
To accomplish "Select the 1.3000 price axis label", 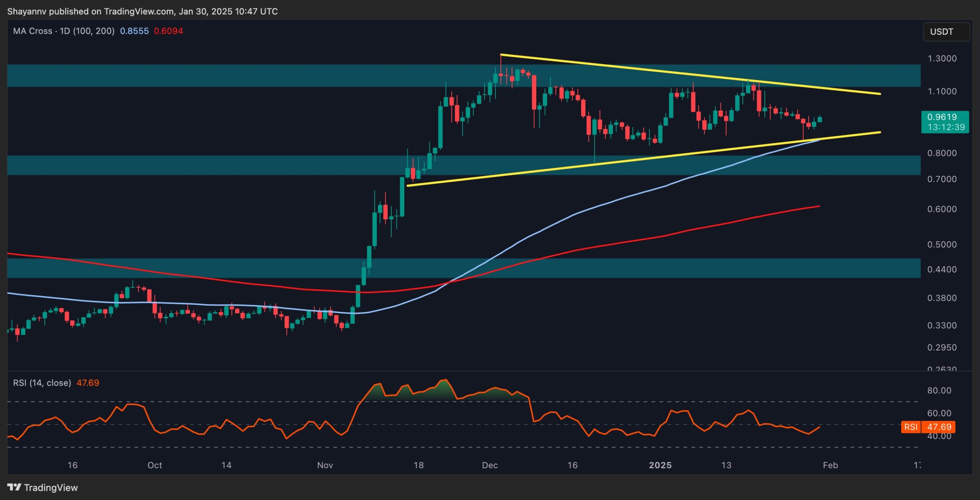I will click(x=942, y=59).
